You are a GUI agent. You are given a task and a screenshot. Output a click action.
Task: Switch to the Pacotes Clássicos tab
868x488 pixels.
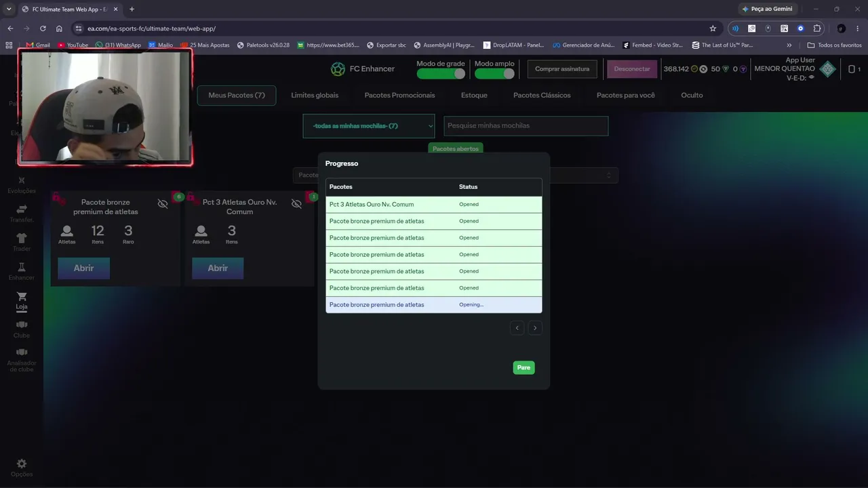pos(542,96)
